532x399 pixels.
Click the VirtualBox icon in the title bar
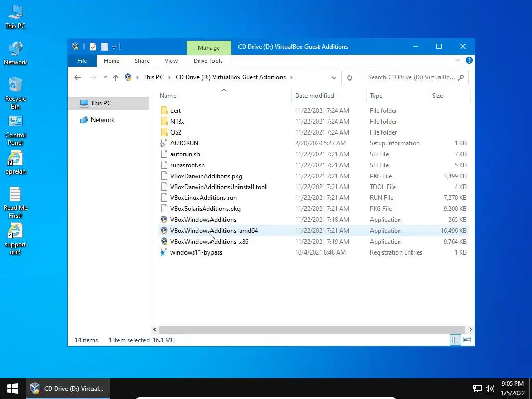pos(75,46)
